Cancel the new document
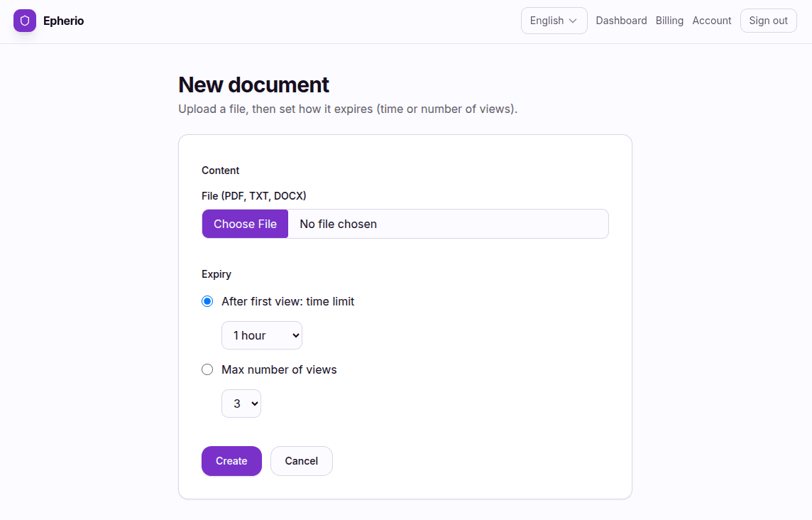The image size is (812, 520). [301, 461]
